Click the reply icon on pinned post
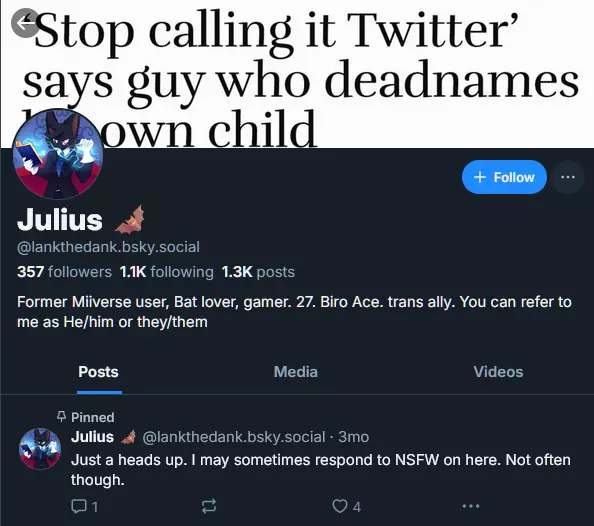 79,506
